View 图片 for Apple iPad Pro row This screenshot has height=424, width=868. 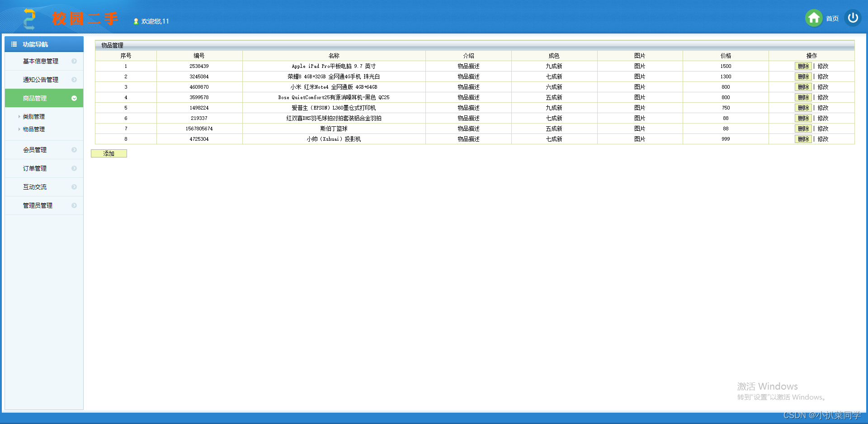coord(640,66)
